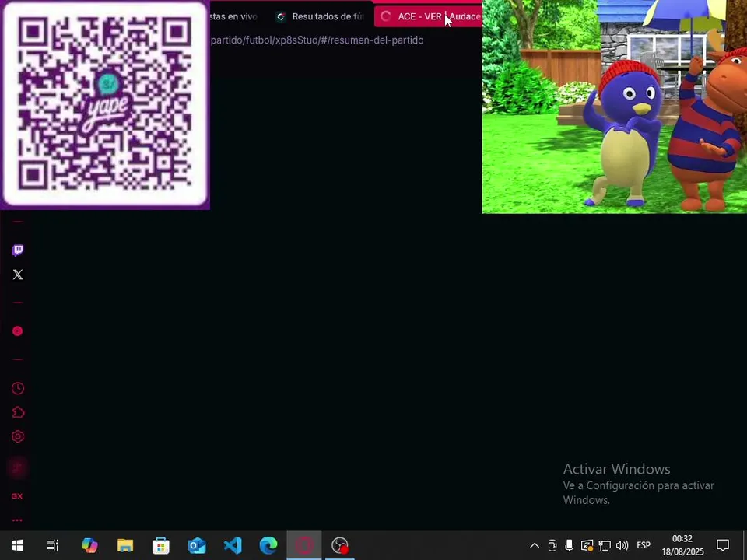Open Opera GX settings gear icon

pyautogui.click(x=18, y=436)
